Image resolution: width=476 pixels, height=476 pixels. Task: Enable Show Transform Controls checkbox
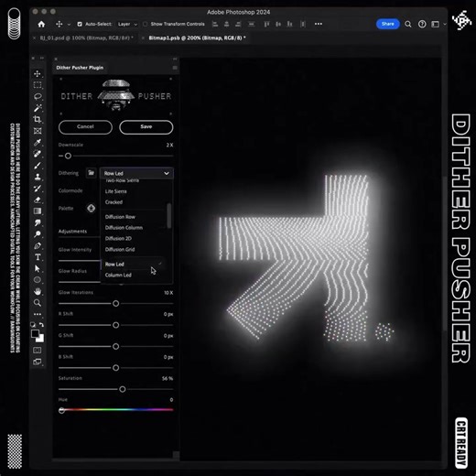[x=146, y=24]
